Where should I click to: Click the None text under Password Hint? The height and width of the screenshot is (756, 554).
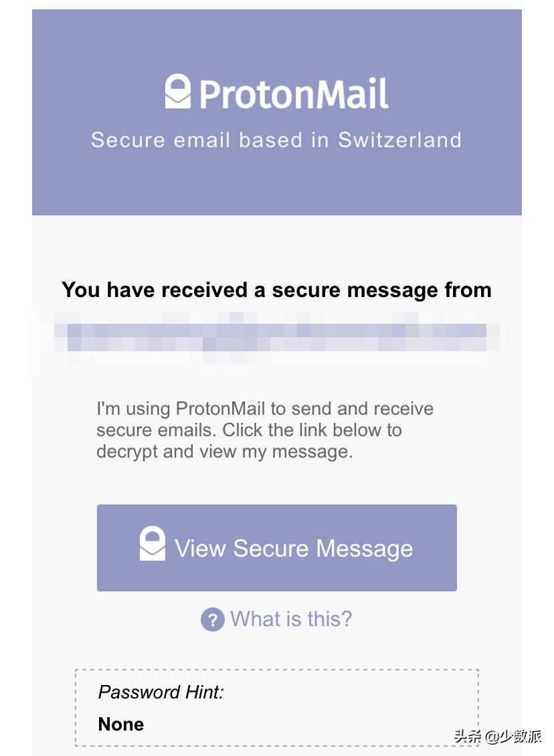121,724
